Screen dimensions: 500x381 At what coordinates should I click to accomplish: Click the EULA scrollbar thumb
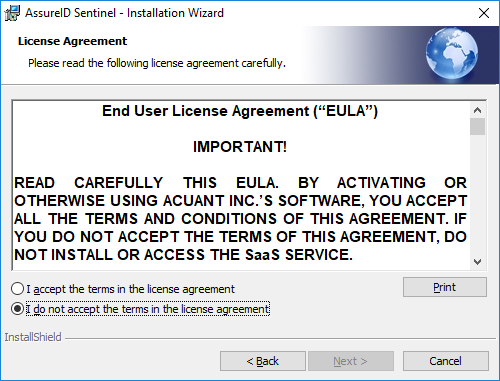click(477, 127)
